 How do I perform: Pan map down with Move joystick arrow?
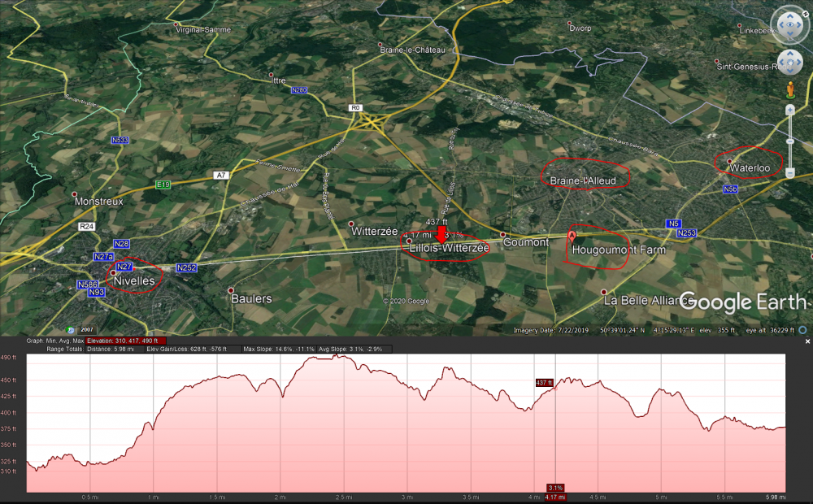coord(790,72)
